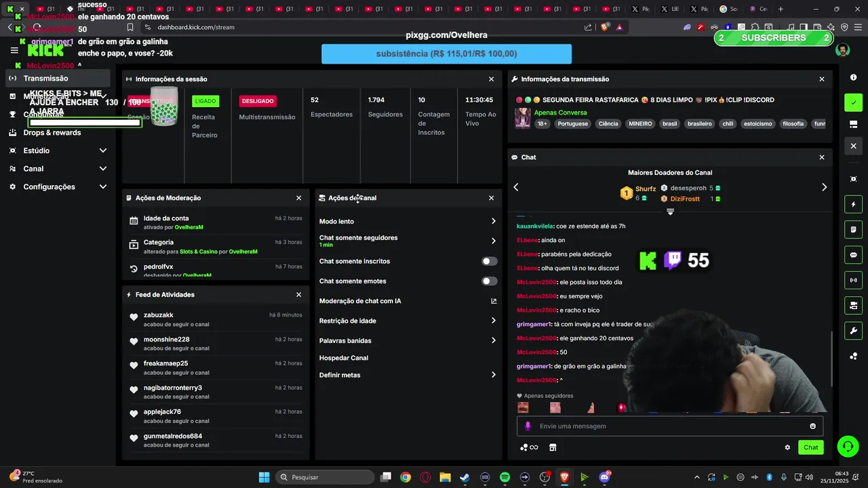Close Informações da sessão panel

point(492,79)
